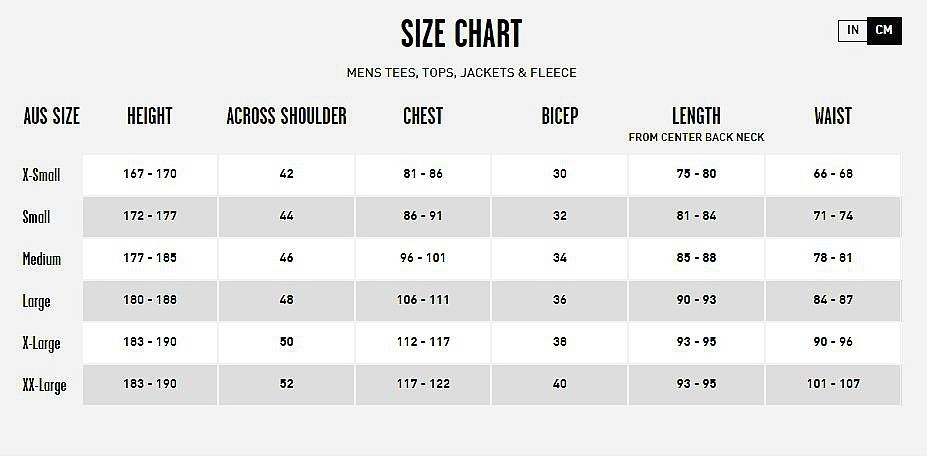This screenshot has width=927, height=462.
Task: Select the BICEP column header
Action: coord(559,116)
